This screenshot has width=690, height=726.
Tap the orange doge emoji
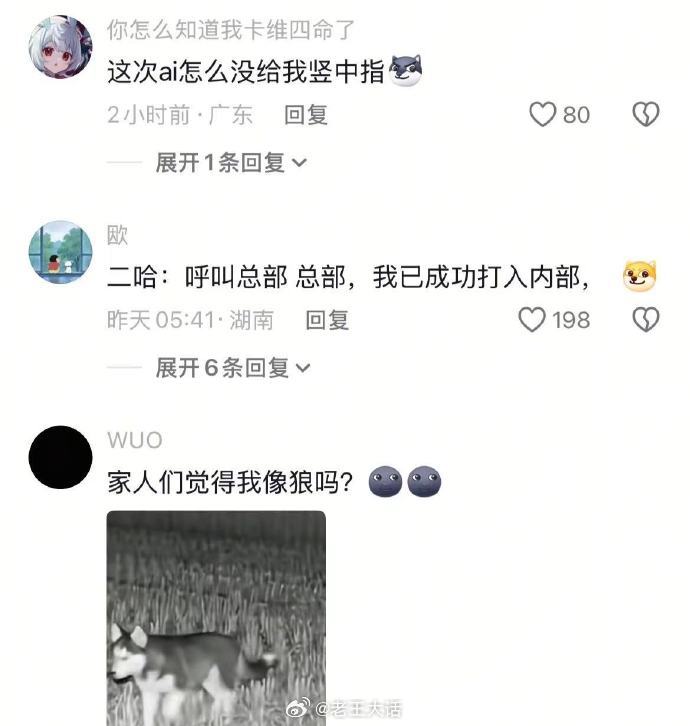coord(640,276)
